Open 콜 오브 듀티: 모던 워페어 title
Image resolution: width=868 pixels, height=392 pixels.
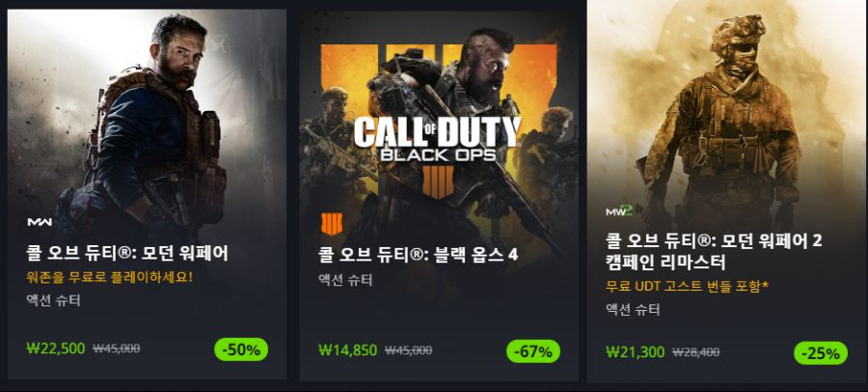tap(127, 253)
